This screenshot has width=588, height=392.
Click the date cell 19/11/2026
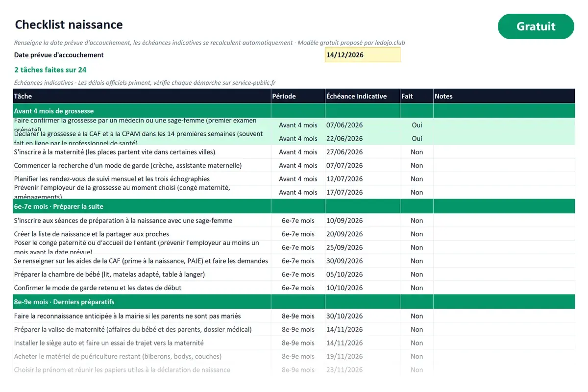coord(363,357)
